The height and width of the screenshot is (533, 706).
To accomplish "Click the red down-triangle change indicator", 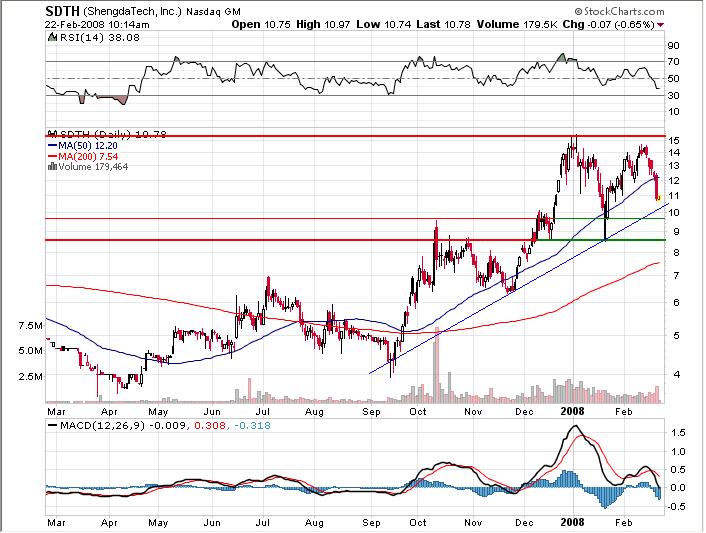I will pyautogui.click(x=661, y=25).
